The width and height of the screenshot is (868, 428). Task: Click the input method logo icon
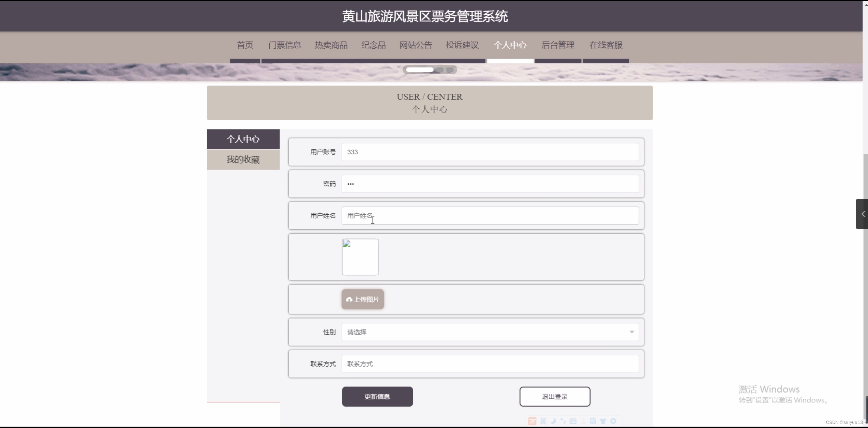click(532, 421)
